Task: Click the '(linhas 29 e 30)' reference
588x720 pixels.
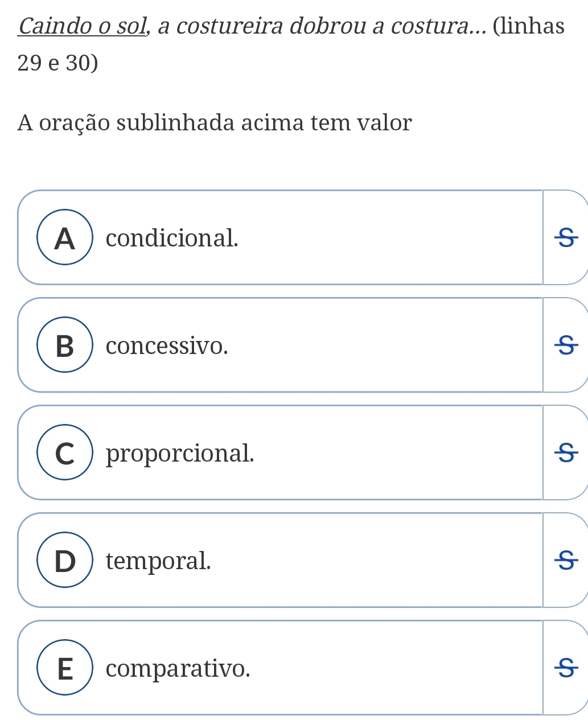Action: coord(291,44)
